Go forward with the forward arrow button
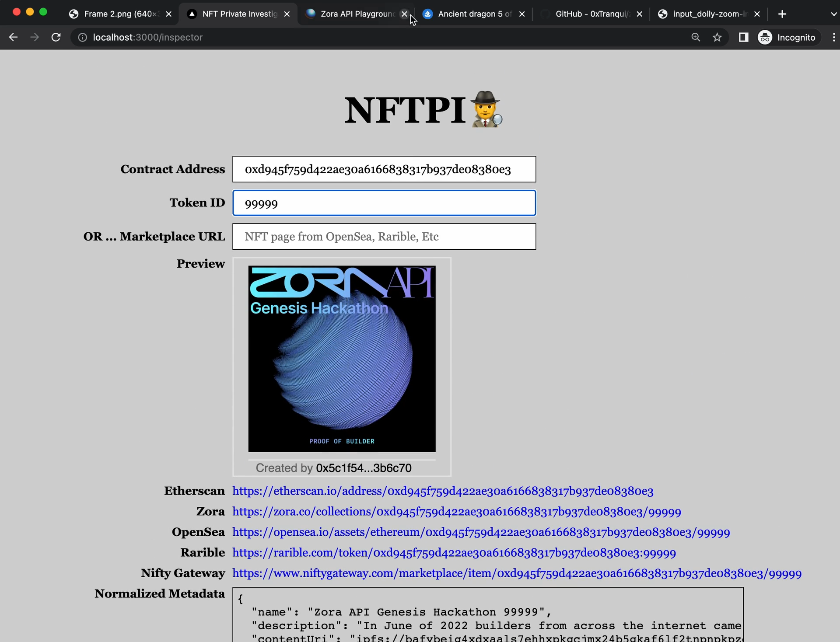Image resolution: width=840 pixels, height=642 pixels. [x=35, y=38]
